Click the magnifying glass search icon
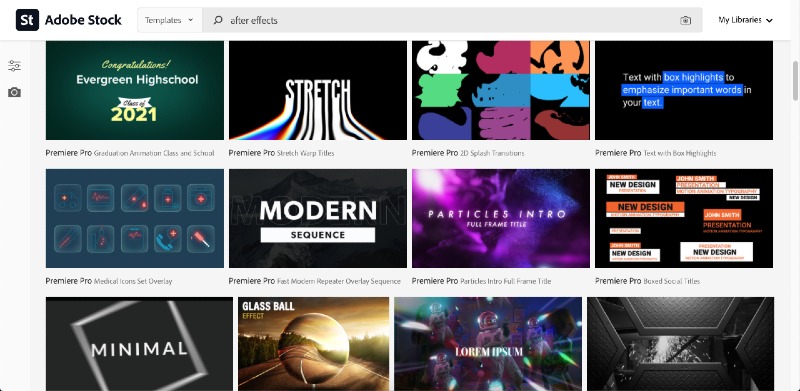Screen dimensions: 800x391 click(x=218, y=20)
